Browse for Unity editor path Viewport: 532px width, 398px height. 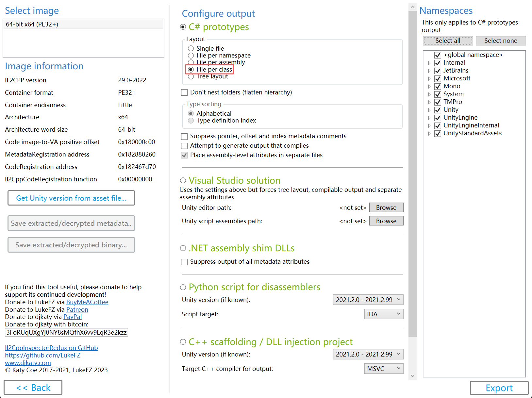click(386, 208)
